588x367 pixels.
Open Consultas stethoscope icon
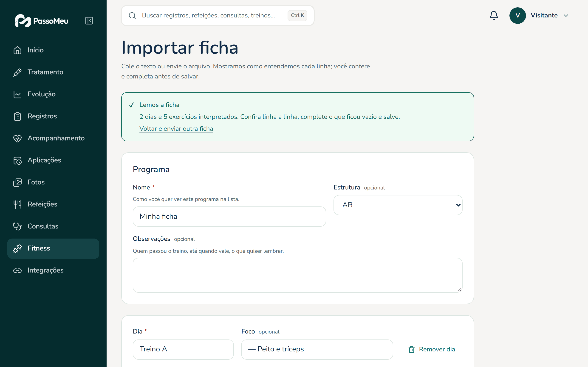click(17, 226)
